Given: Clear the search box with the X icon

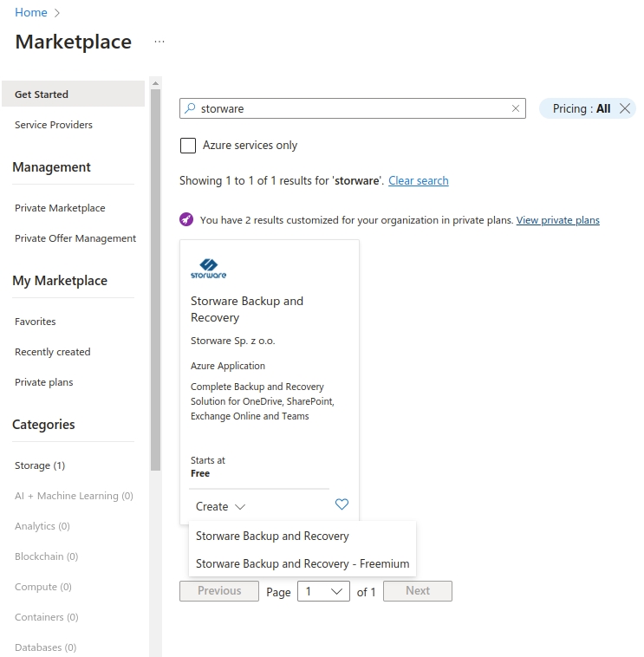Looking at the screenshot, I should (516, 108).
